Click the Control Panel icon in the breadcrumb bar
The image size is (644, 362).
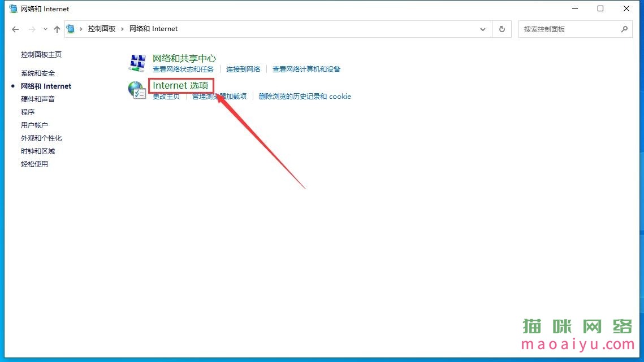tap(71, 29)
